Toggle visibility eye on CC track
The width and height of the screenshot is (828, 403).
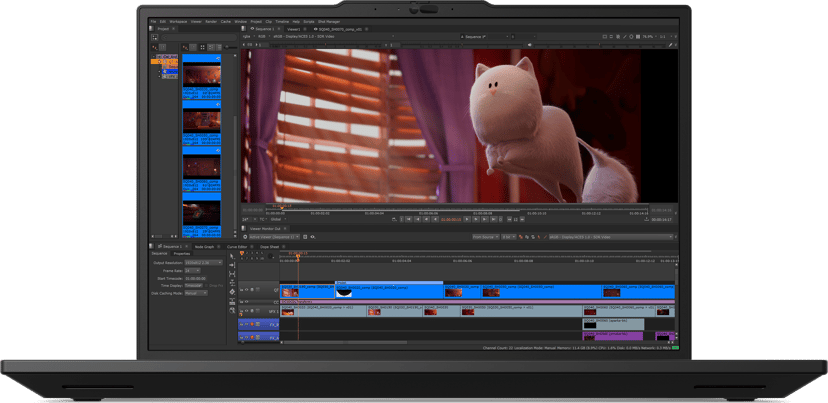click(x=247, y=302)
